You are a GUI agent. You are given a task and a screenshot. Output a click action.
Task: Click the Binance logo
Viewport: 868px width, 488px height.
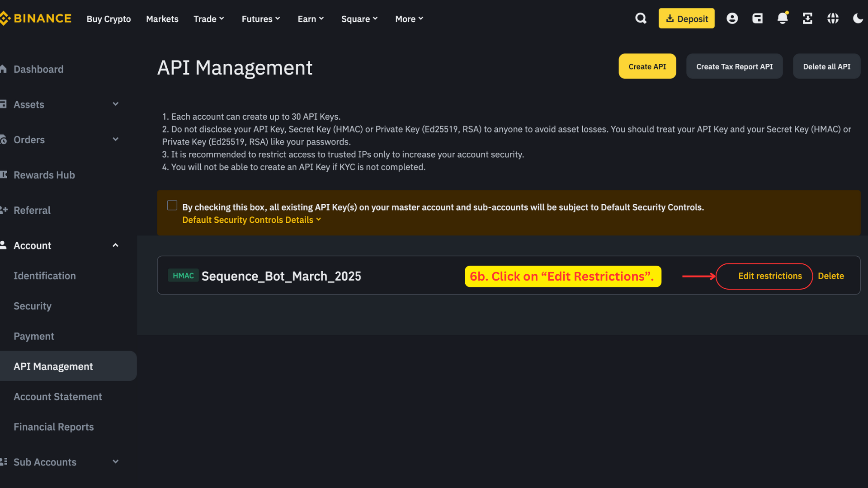36,19
